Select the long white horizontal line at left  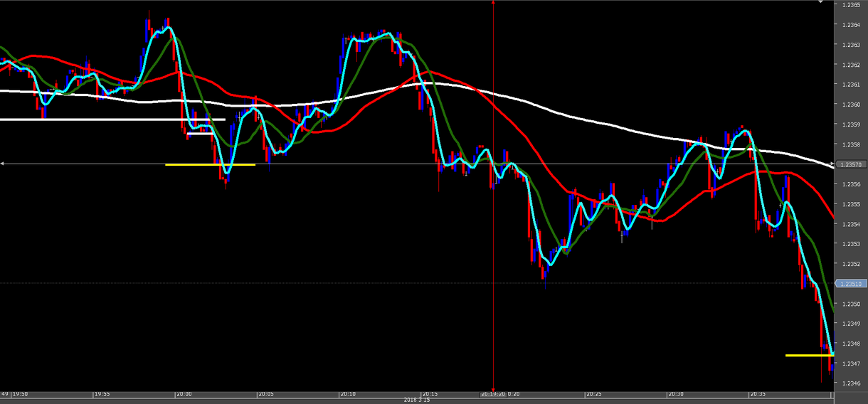(107, 119)
